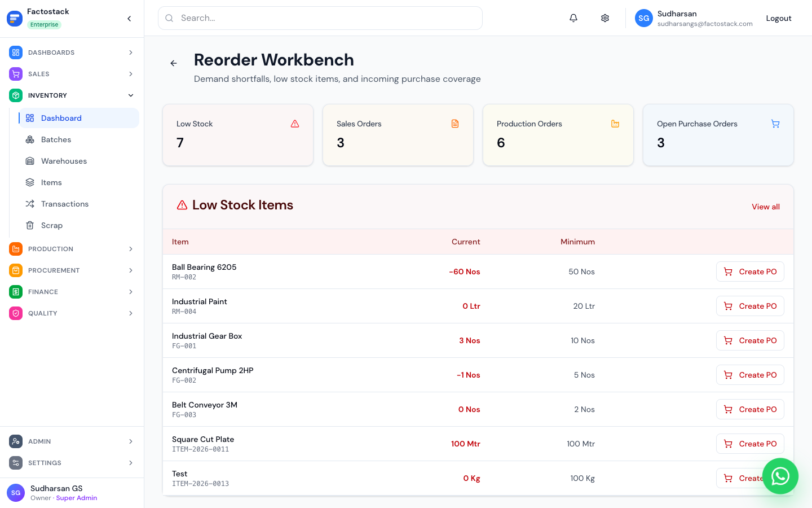This screenshot has width=812, height=508.
Task: Click the RM-004 item code
Action: [x=184, y=312]
